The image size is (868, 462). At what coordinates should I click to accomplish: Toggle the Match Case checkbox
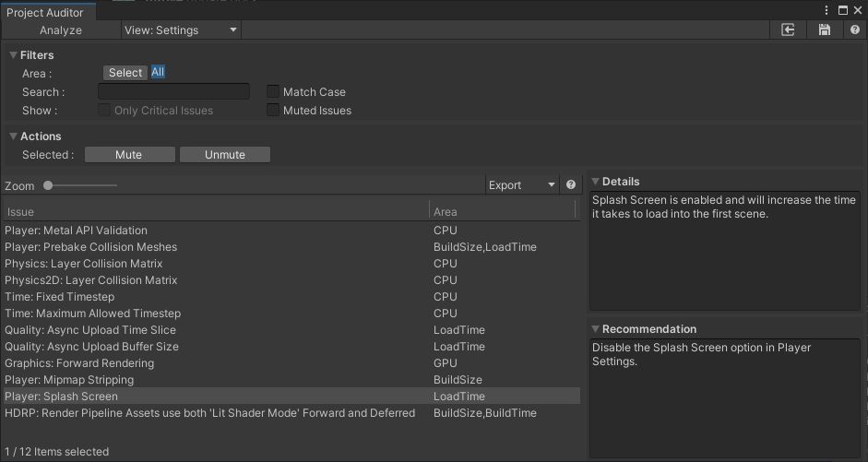(272, 91)
